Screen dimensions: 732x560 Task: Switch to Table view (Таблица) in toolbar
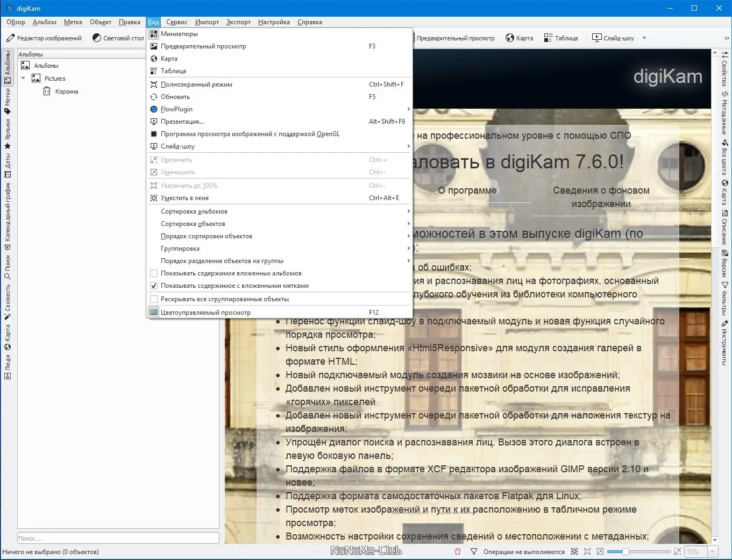click(560, 38)
